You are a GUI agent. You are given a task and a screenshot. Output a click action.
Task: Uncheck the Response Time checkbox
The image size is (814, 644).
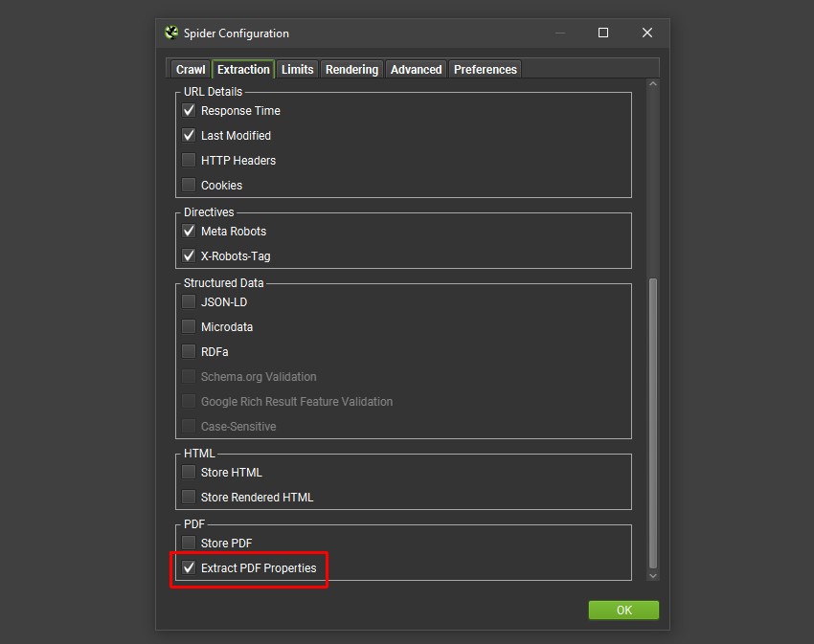[189, 111]
